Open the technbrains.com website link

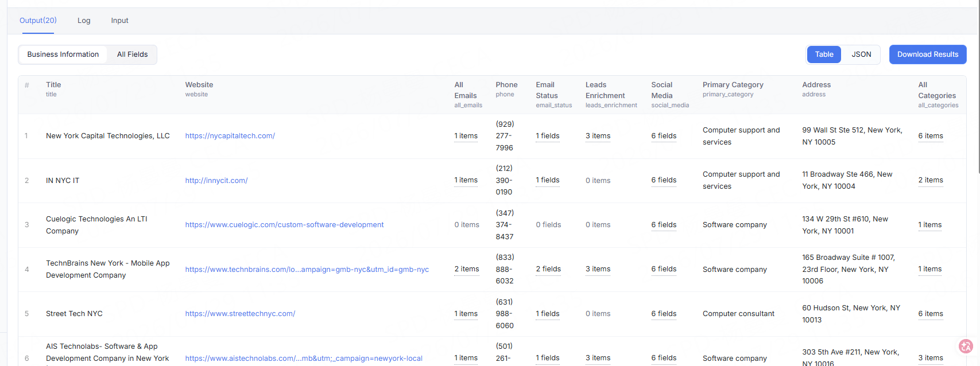[307, 269]
